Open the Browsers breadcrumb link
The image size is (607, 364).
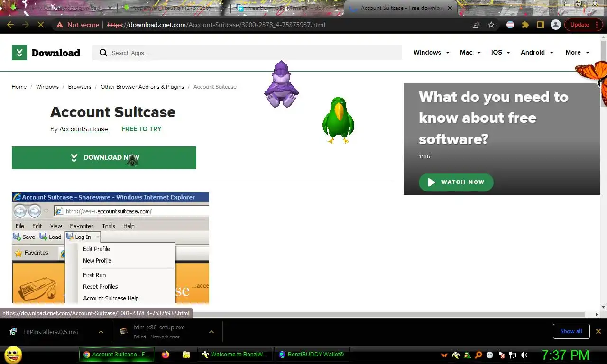coord(80,87)
